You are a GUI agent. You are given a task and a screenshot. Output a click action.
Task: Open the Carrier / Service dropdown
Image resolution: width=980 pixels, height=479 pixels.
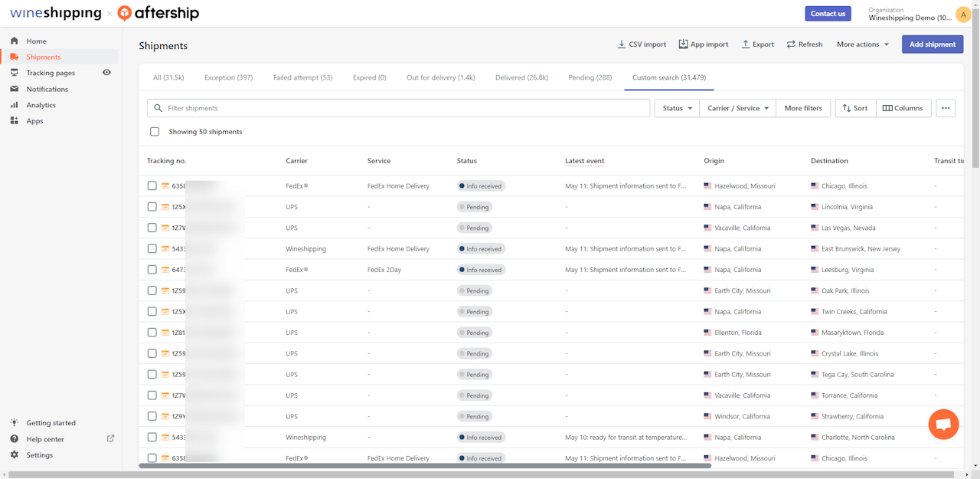737,108
